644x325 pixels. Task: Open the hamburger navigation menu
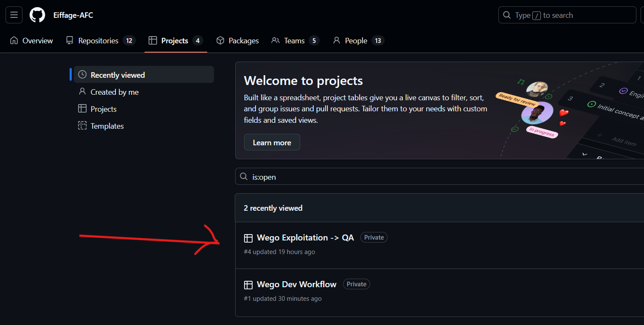point(14,15)
